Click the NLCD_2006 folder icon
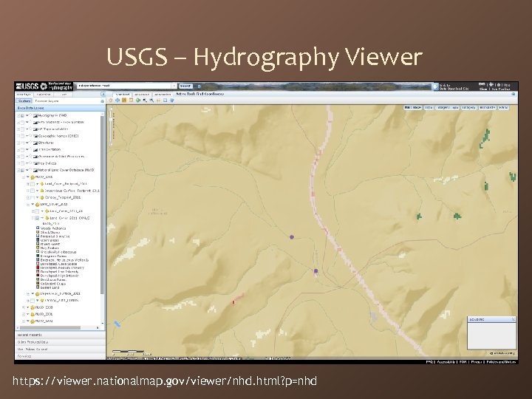The height and width of the screenshot is (399, 532). (x=33, y=307)
